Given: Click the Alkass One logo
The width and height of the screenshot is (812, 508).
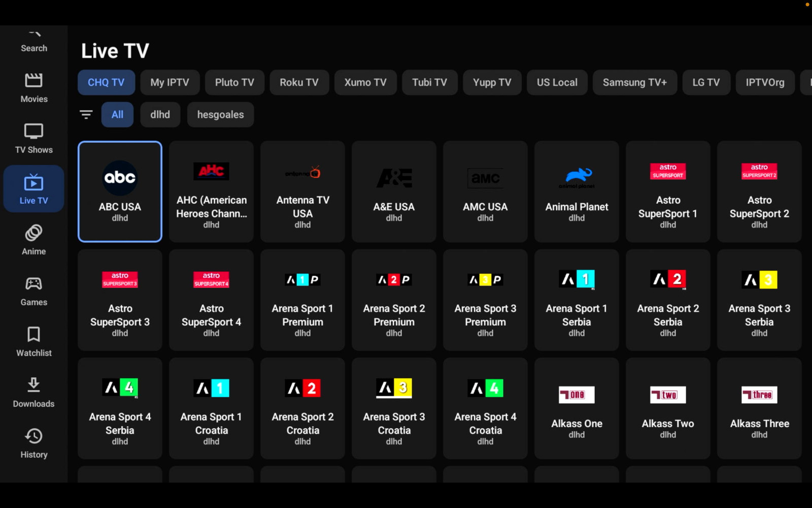Looking at the screenshot, I should (x=577, y=395).
